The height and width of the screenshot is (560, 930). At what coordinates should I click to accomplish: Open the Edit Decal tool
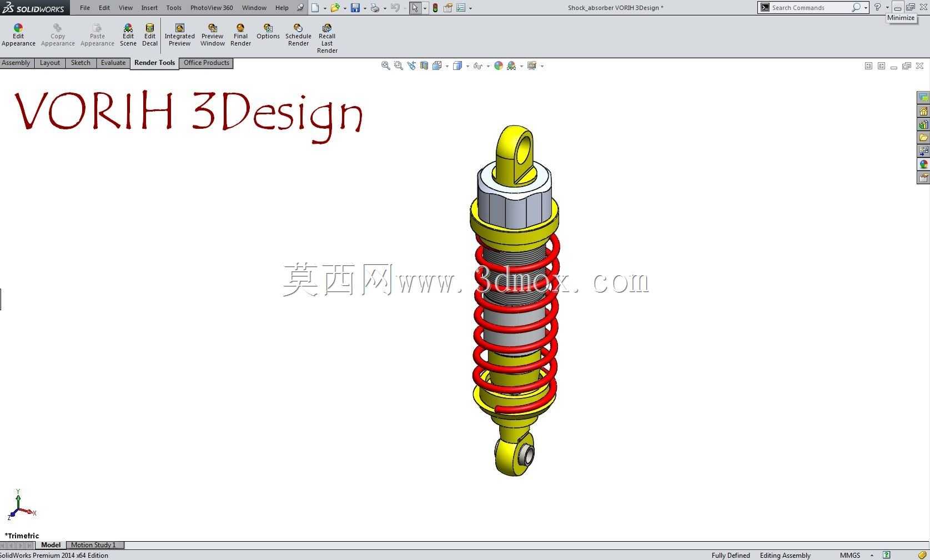coord(150,35)
